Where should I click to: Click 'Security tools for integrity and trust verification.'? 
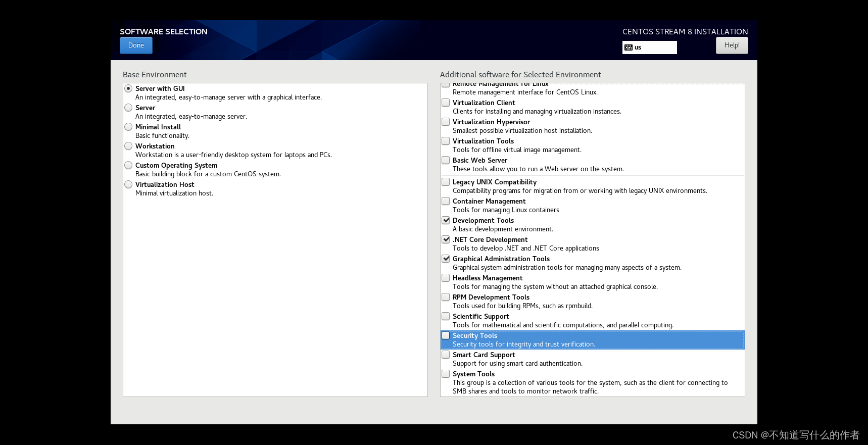(524, 344)
